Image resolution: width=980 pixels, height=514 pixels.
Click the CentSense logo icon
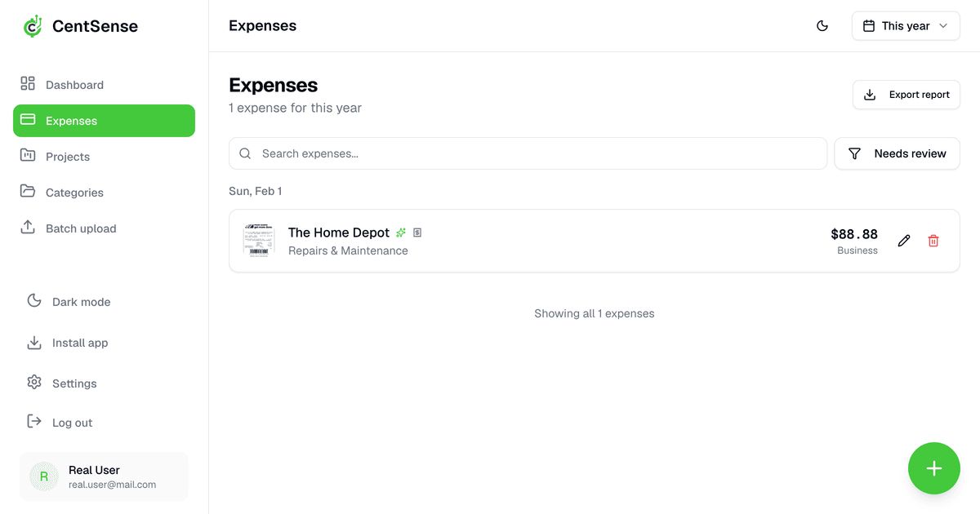(x=33, y=26)
